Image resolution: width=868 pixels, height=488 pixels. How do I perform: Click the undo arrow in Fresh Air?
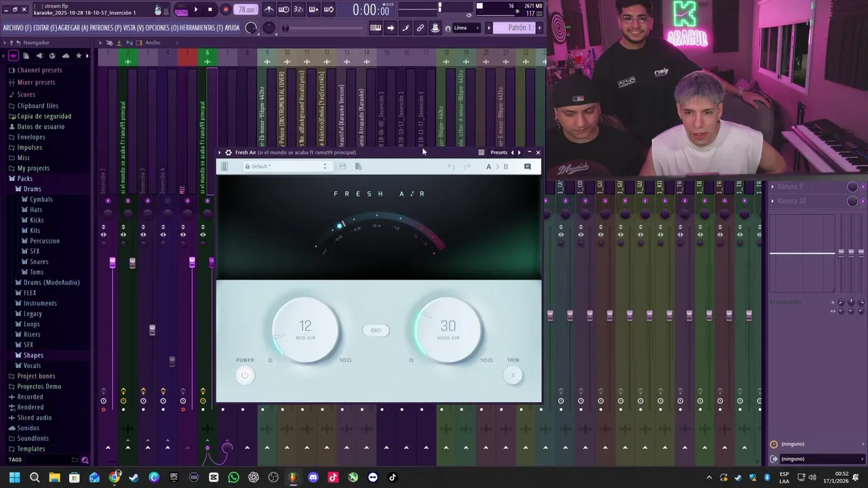click(x=451, y=167)
